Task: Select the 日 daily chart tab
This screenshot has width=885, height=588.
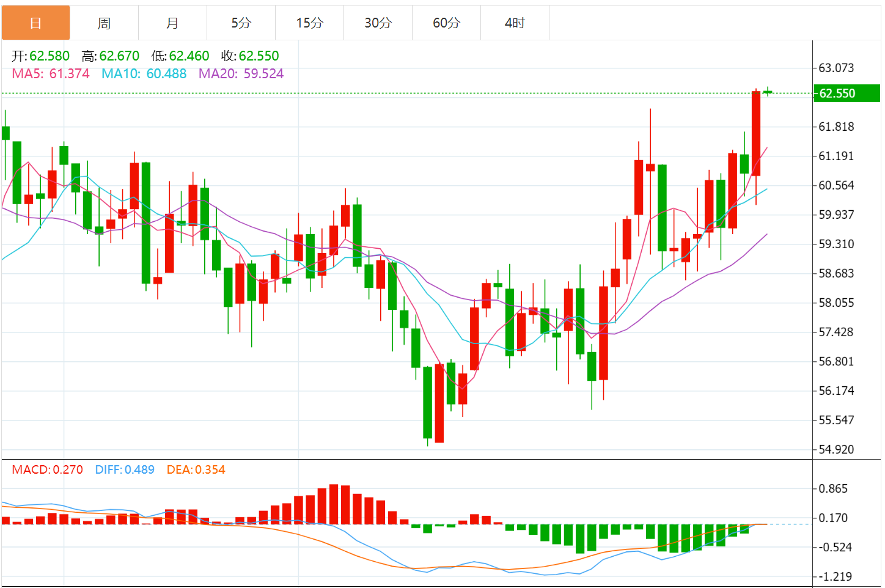Action: pyautogui.click(x=36, y=23)
